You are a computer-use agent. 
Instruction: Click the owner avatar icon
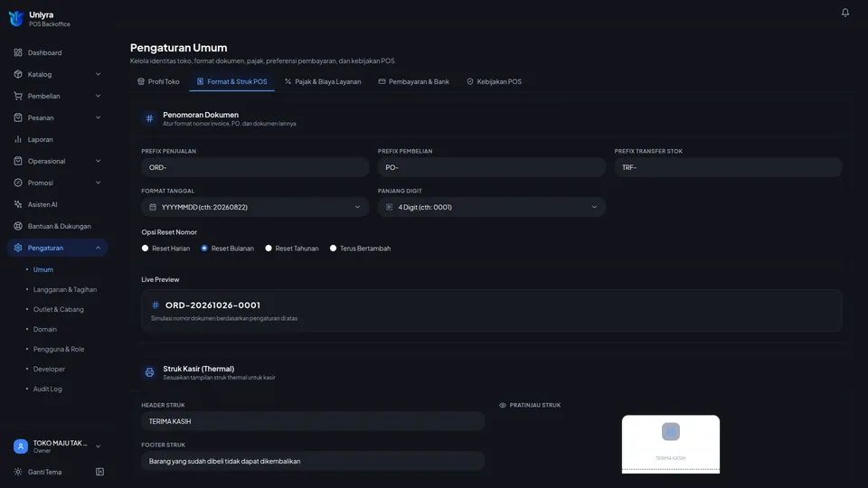click(21, 446)
